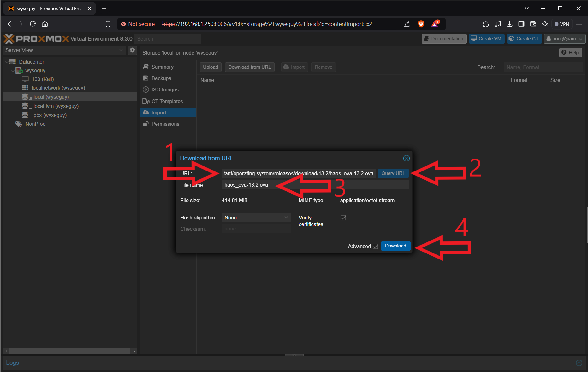
Task: Collapse the wyseguy node expander
Action: click(x=13, y=71)
